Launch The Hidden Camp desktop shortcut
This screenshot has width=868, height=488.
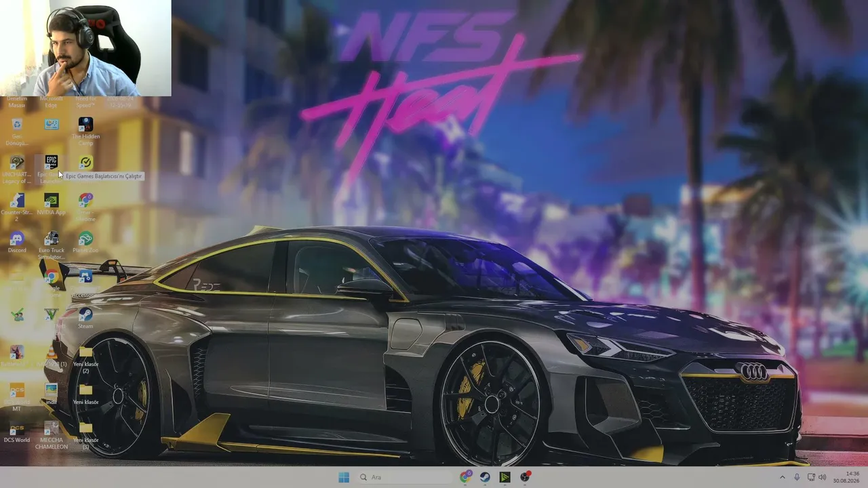pyautogui.click(x=85, y=131)
